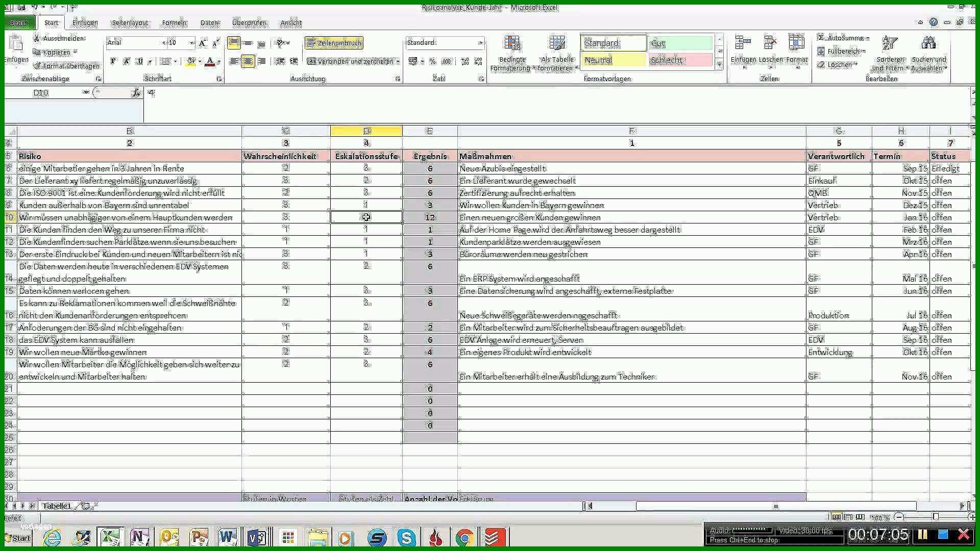
Task: Switch to page layout view in status bar
Action: [x=848, y=517]
